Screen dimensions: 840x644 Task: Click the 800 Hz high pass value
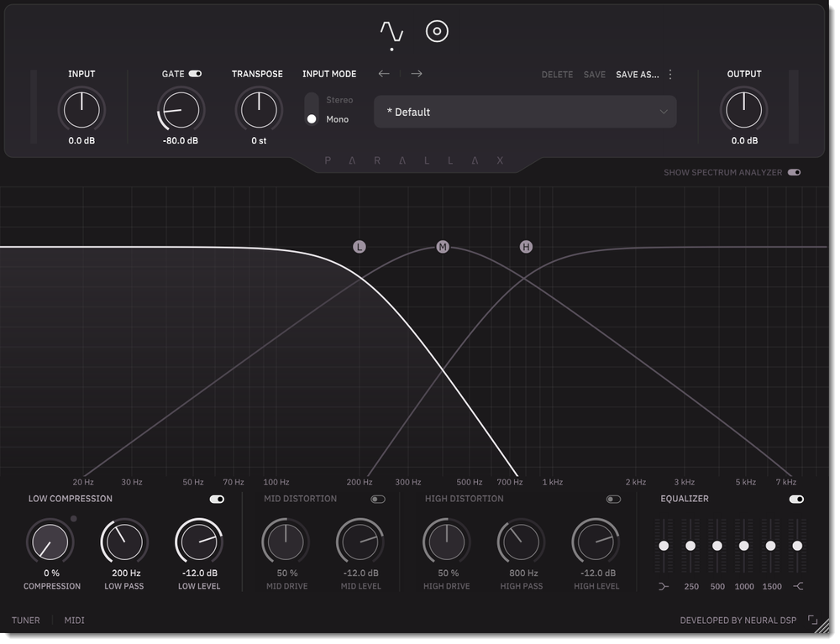tap(523, 573)
